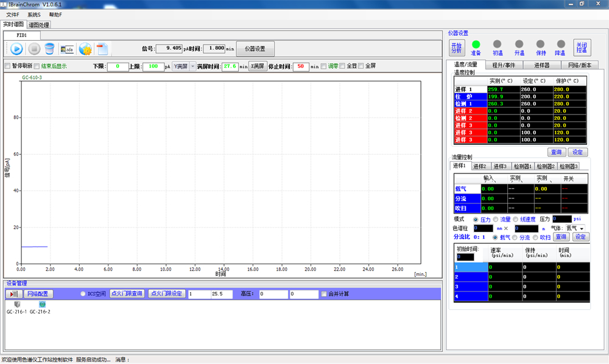Select the GC-216-2 device icon
Screen dimensions: 609x364
point(42,304)
